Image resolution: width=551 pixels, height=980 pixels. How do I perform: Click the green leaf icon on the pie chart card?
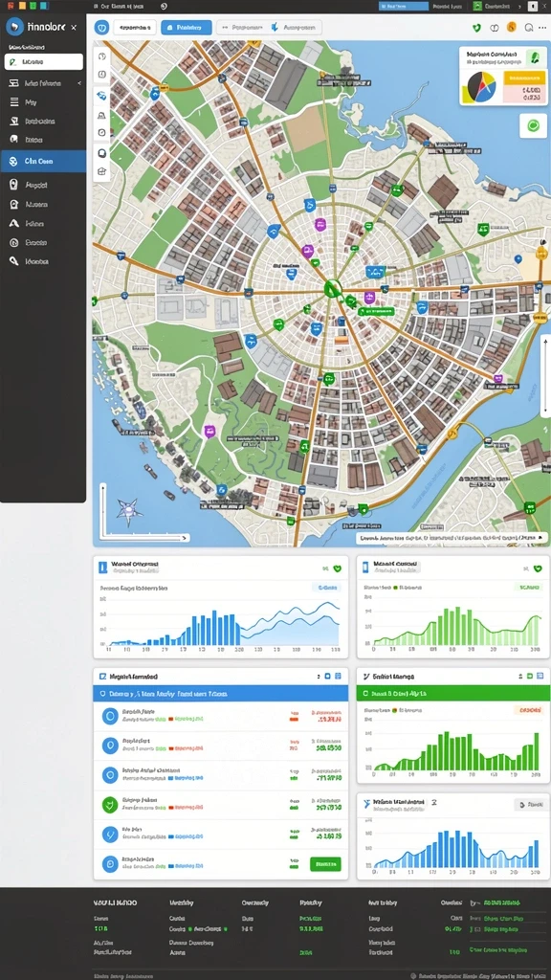coord(534,58)
